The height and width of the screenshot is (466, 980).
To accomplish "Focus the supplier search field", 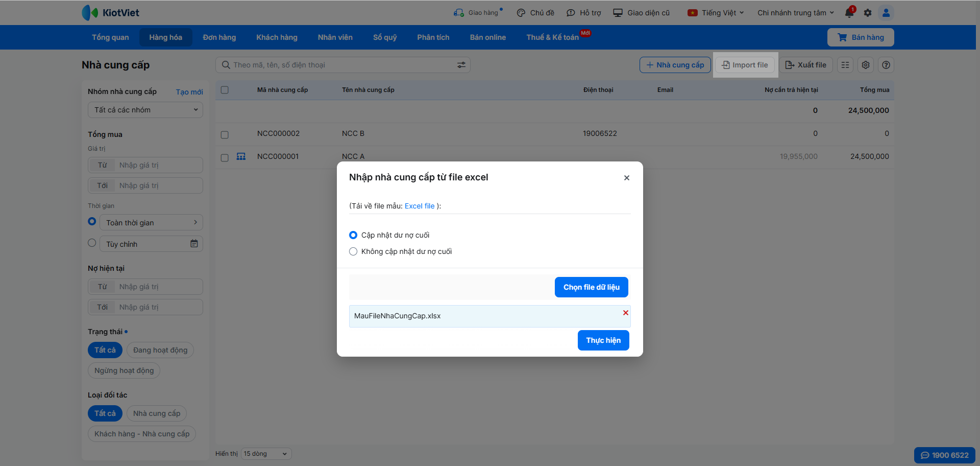I will click(343, 65).
